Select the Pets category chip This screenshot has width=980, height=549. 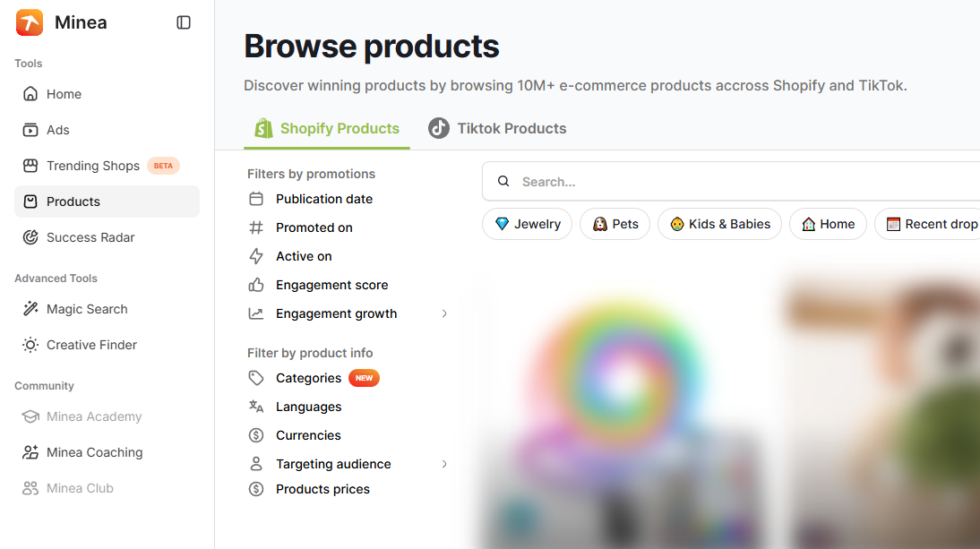click(x=615, y=224)
